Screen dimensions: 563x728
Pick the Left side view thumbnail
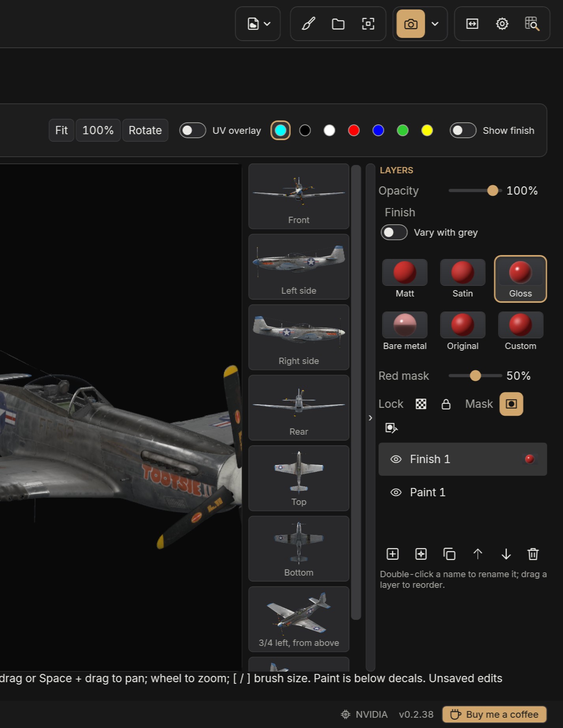[299, 267]
